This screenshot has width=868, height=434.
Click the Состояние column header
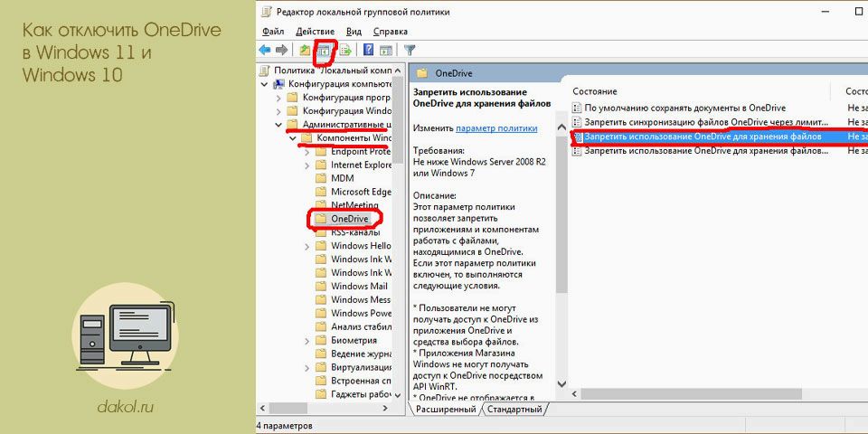click(595, 91)
